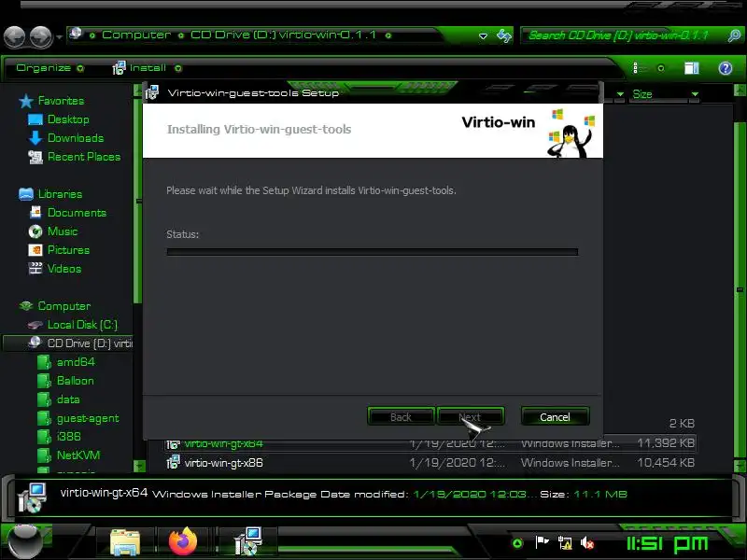
Task: Click the Start orb on the taskbar
Action: tap(25, 541)
